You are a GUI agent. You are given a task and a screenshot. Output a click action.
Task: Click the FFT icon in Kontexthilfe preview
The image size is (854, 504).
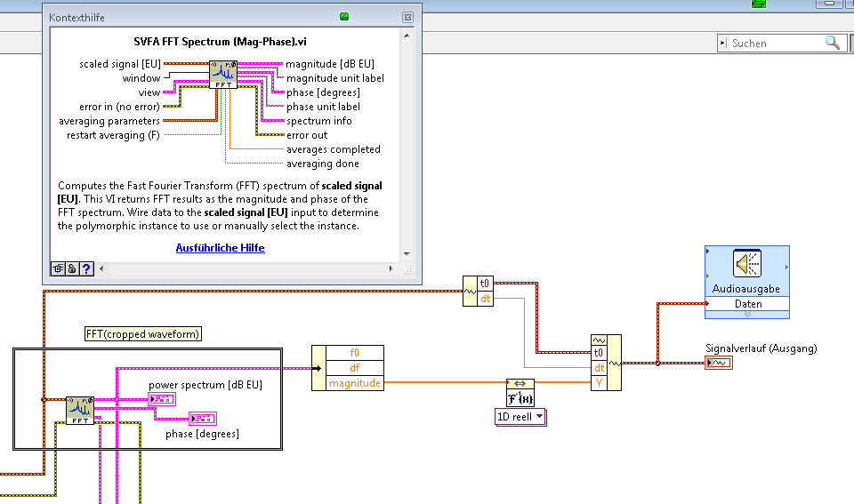pos(223,75)
